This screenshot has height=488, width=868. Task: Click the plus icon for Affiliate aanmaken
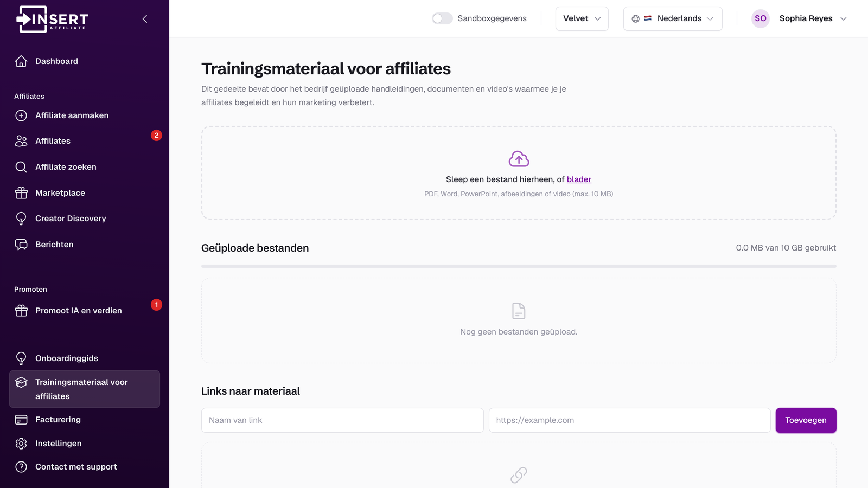[x=21, y=115]
